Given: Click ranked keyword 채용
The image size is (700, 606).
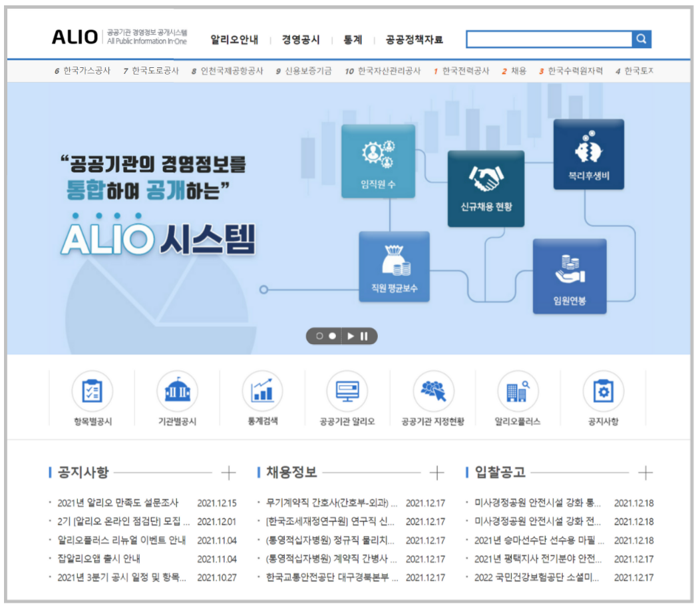Looking at the screenshot, I should (x=519, y=71).
